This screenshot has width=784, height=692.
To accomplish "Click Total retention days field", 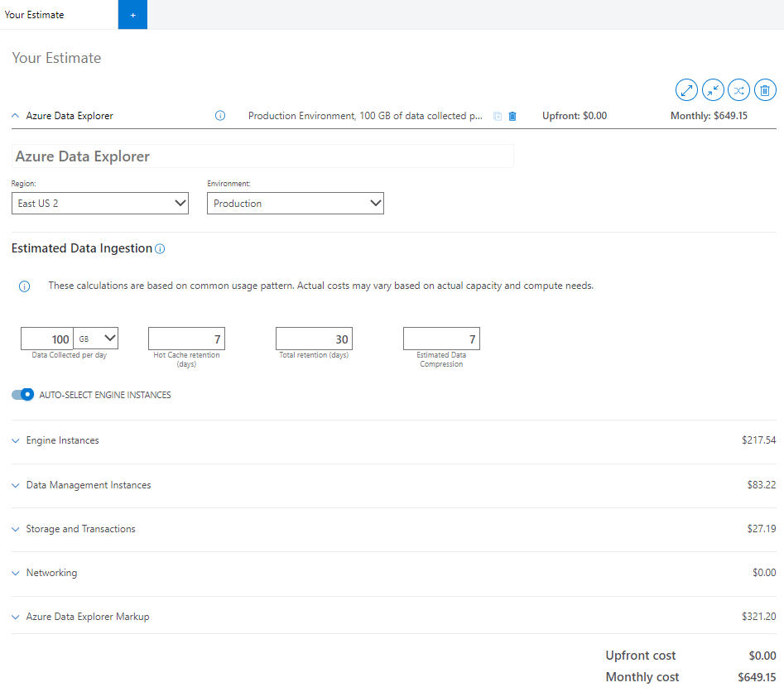I will [314, 339].
